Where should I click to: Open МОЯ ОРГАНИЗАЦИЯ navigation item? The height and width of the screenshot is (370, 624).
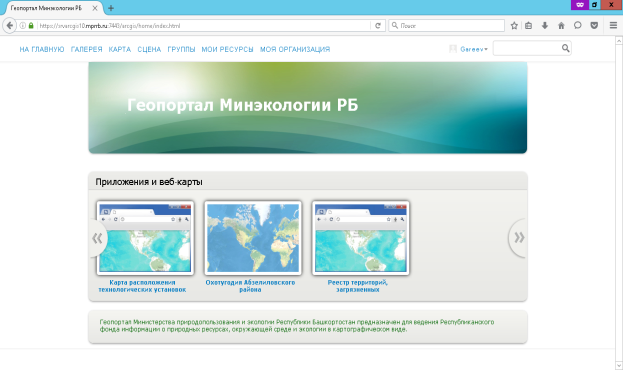click(x=295, y=49)
